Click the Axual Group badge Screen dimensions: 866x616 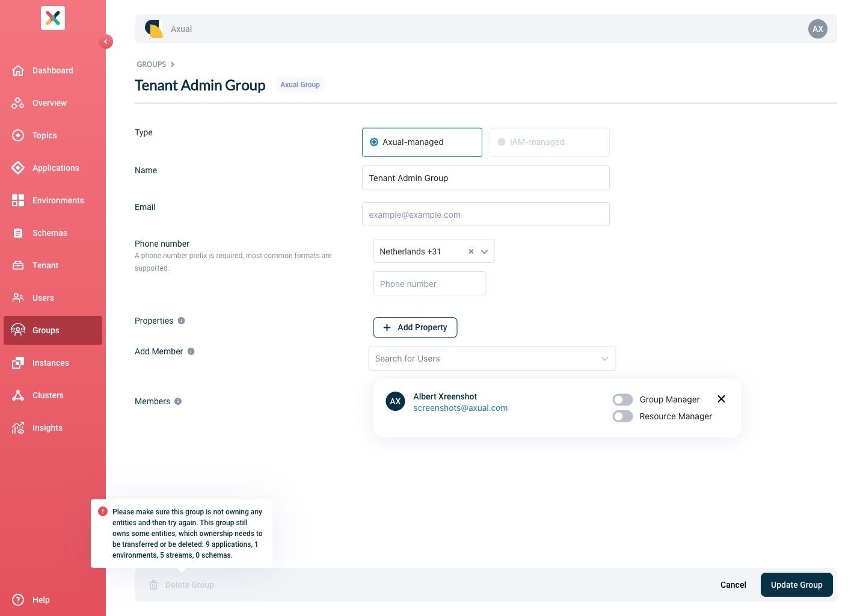click(x=300, y=85)
